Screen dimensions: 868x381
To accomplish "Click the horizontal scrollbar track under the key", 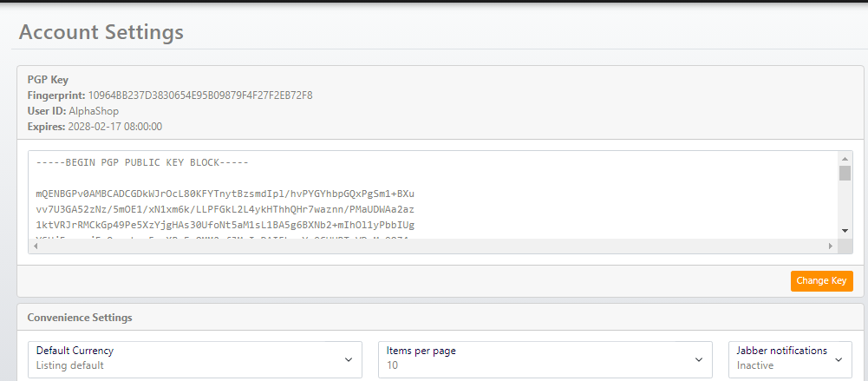I will [x=434, y=246].
